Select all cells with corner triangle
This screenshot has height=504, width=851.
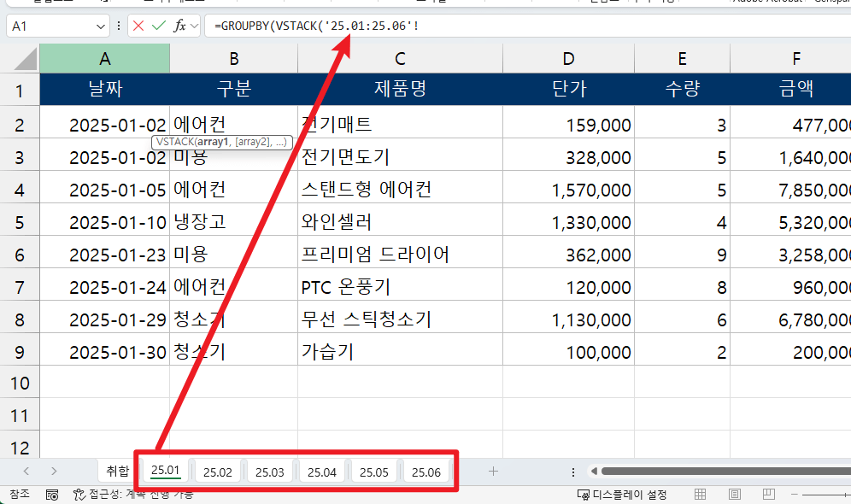pyautogui.click(x=25, y=59)
